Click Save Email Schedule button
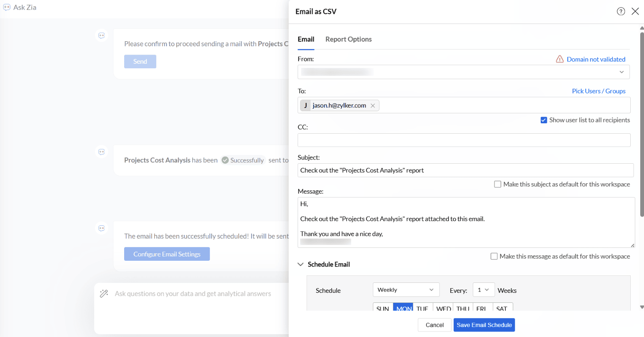Screen dimensions: 644x337 click(x=484, y=325)
